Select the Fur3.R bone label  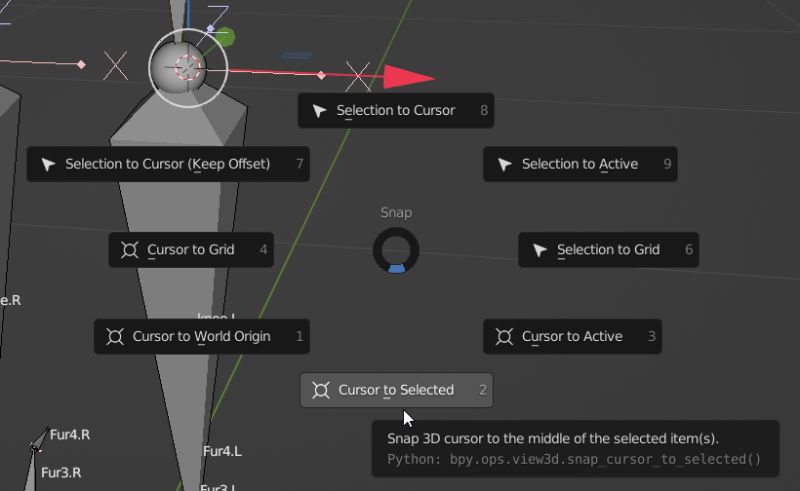(x=61, y=473)
